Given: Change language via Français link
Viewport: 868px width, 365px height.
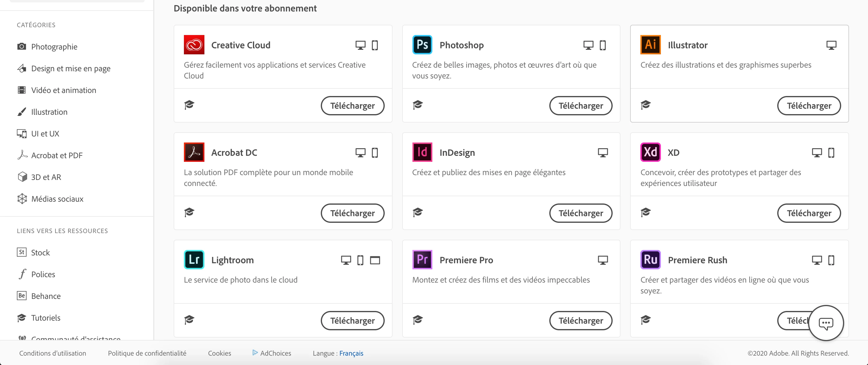Looking at the screenshot, I should coord(351,353).
